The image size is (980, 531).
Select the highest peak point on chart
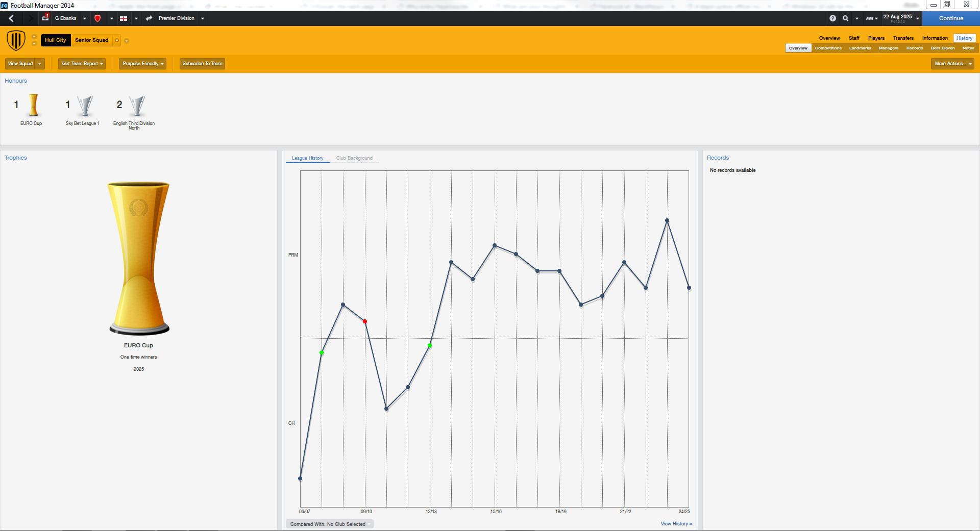(667, 221)
